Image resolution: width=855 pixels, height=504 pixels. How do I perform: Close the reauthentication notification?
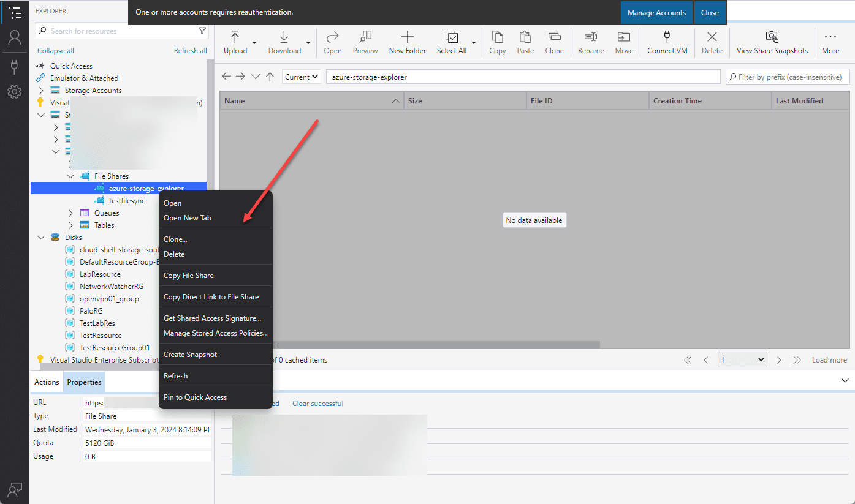point(710,12)
